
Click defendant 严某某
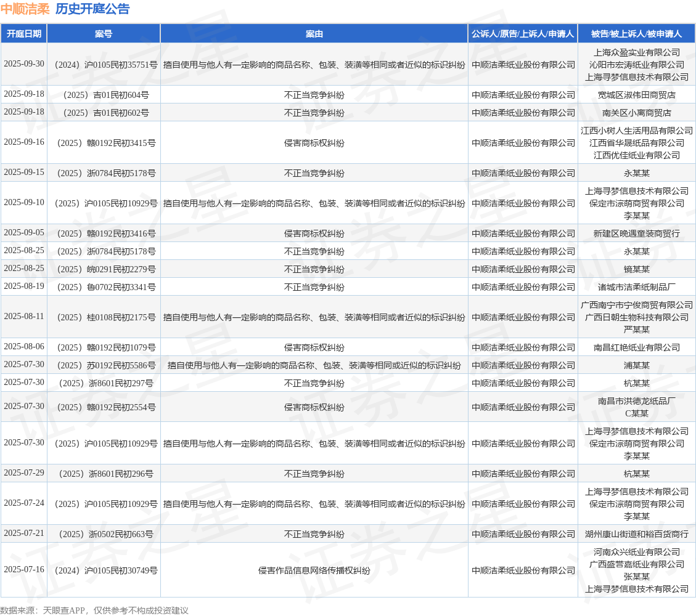pos(637,330)
